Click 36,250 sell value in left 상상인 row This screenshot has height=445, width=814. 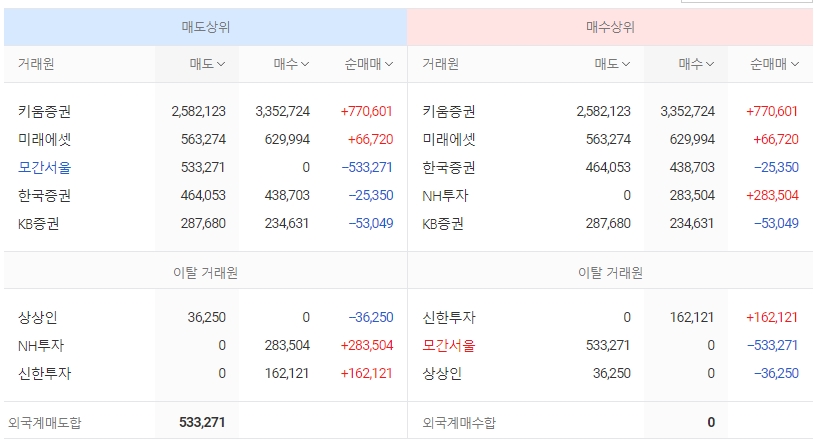pyautogui.click(x=207, y=317)
